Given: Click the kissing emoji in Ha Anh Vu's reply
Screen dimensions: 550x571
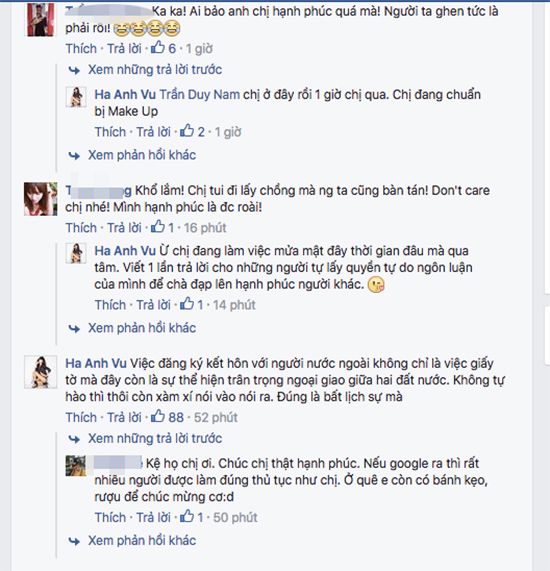Looking at the screenshot, I should pos(376,285).
